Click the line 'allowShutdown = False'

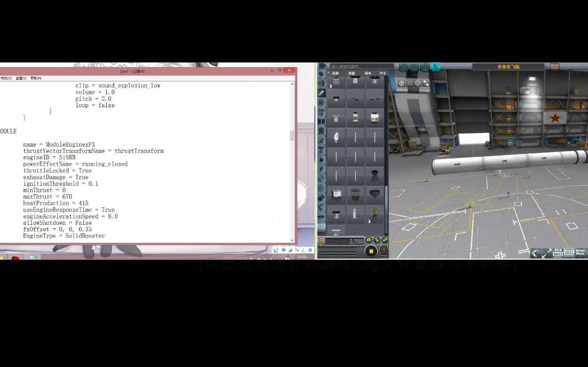(x=58, y=223)
